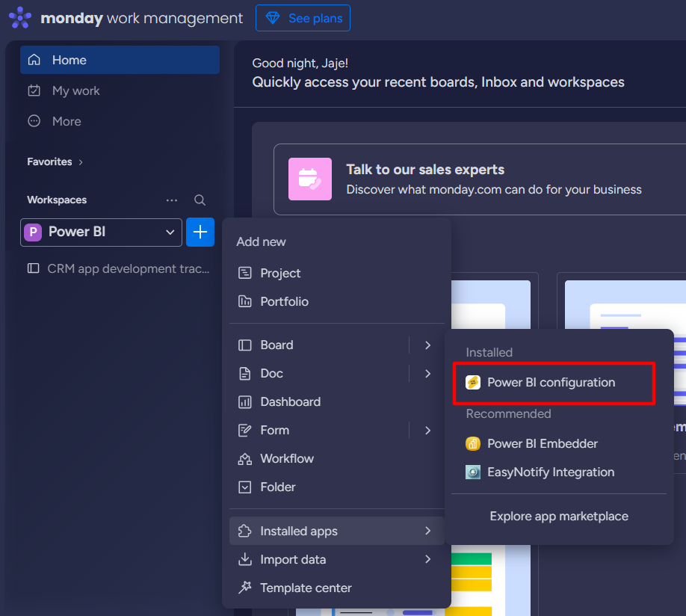Expand the Form submenu arrow

(428, 431)
